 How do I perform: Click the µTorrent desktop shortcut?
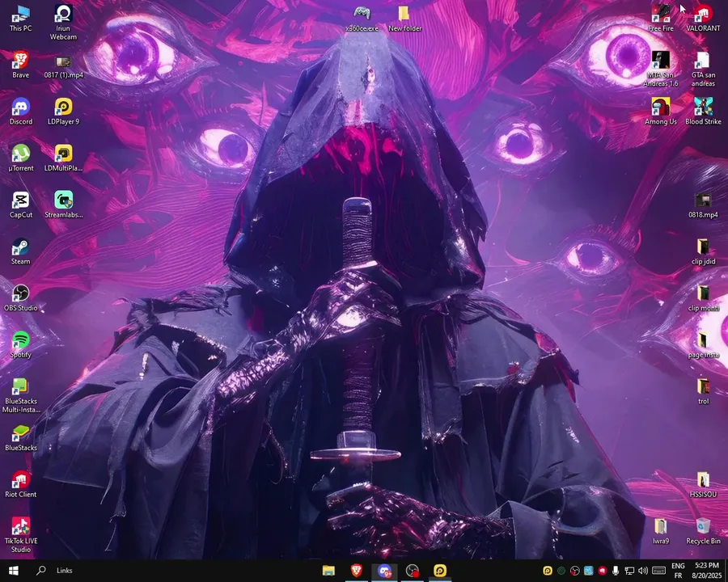click(x=21, y=158)
